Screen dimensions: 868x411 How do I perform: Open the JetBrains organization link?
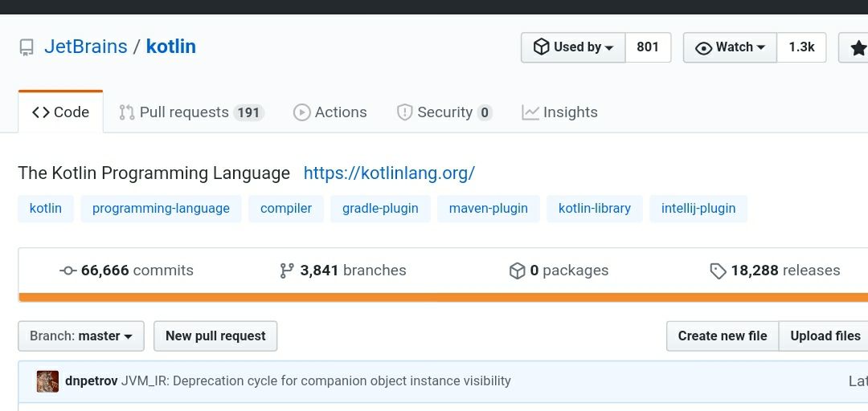(86, 47)
